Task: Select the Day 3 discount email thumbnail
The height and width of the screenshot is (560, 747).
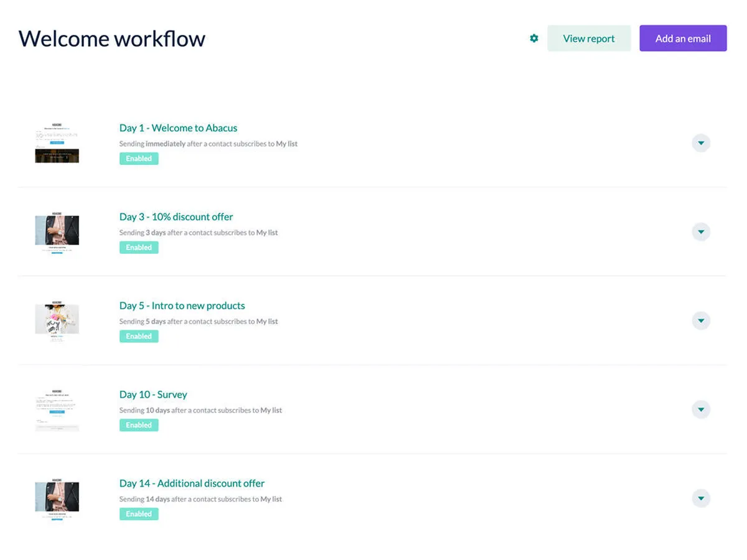Action: click(x=57, y=232)
